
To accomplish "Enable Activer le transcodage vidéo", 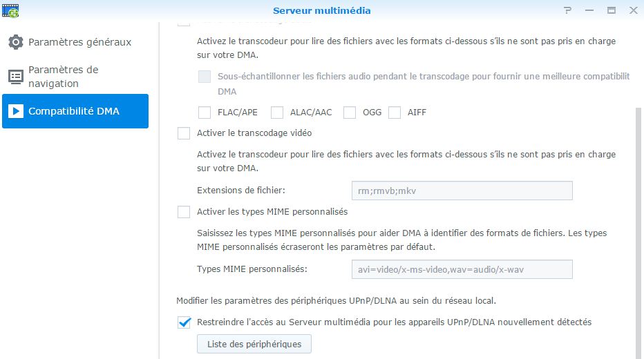I will (x=184, y=134).
